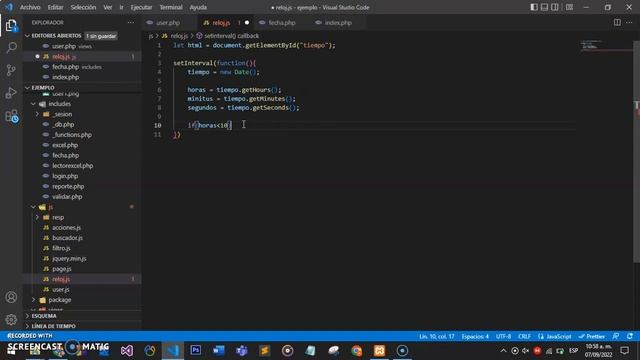Image resolution: width=640 pixels, height=360 pixels.
Task: Customize layout icon in title bar
Action: (x=569, y=7)
